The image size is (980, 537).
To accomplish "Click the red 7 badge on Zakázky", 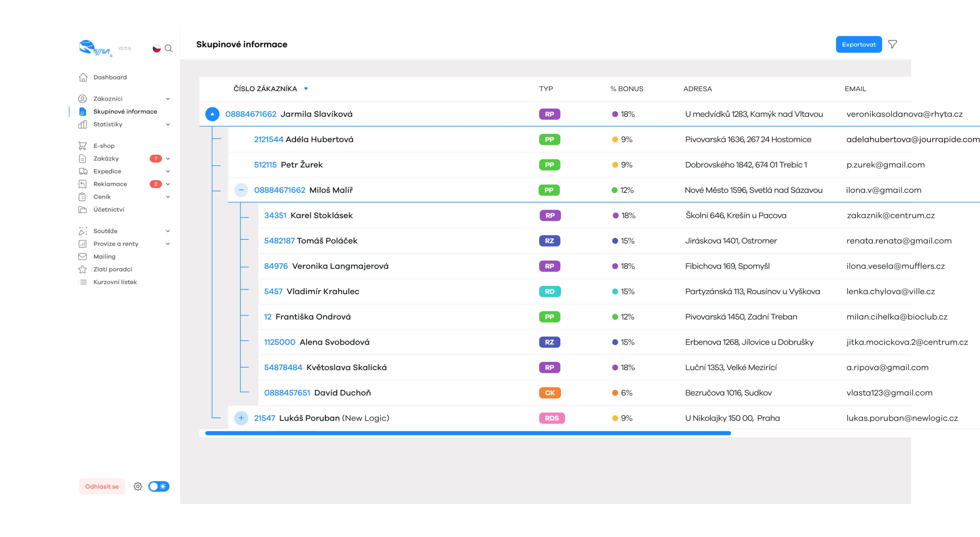I will [x=156, y=159].
